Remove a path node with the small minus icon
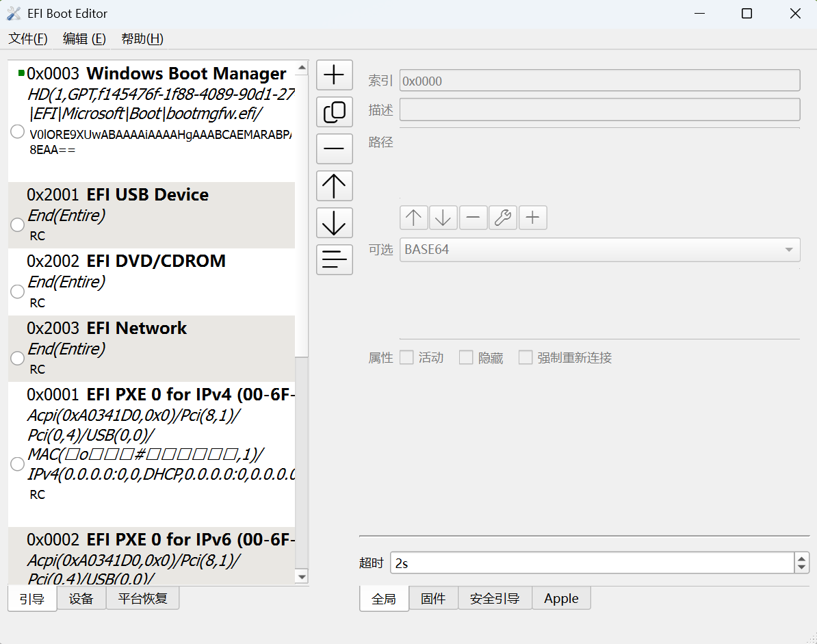 tap(473, 217)
